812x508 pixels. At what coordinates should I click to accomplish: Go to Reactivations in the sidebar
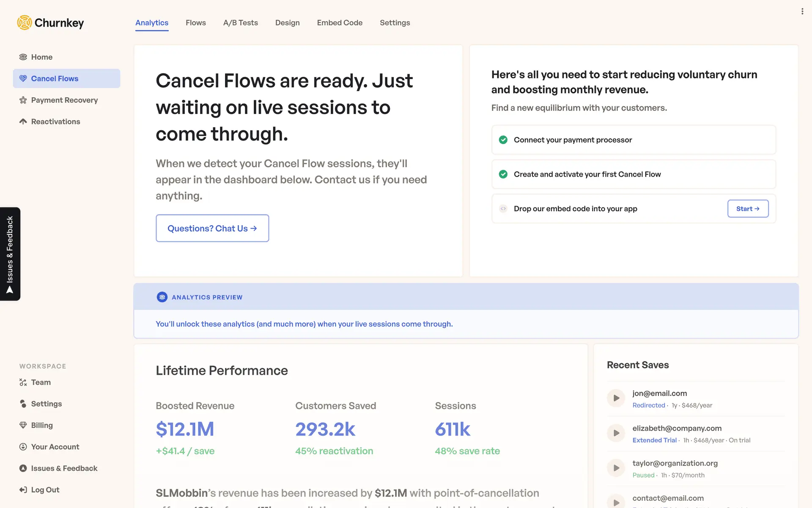tap(55, 122)
